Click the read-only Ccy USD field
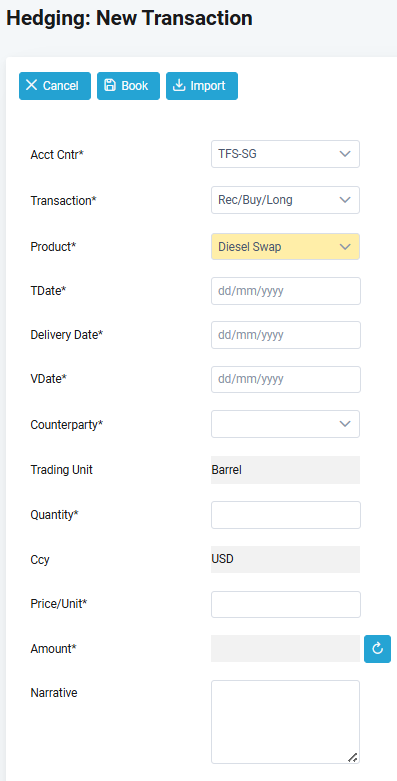Image resolution: width=397 pixels, height=781 pixels. pos(285,559)
